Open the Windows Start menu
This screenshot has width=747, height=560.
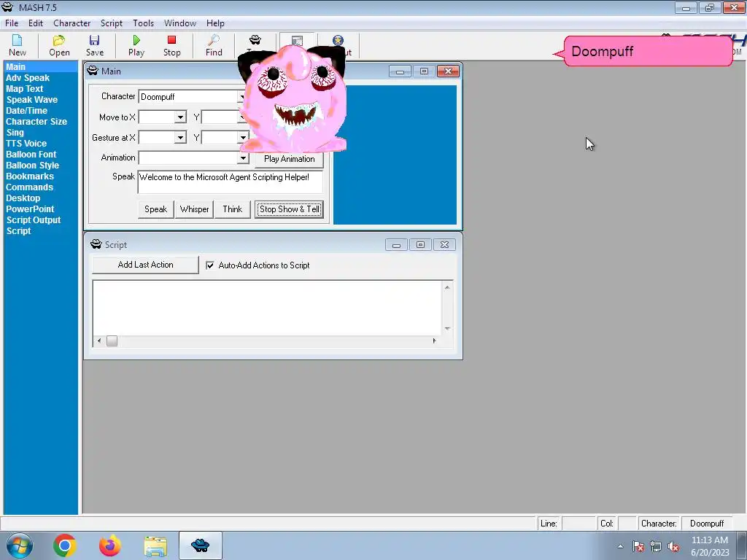point(19,545)
